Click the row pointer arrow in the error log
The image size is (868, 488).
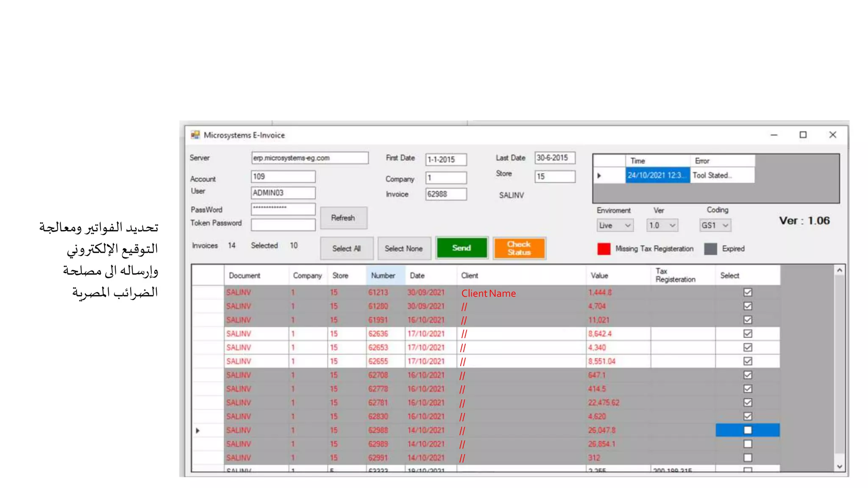pyautogui.click(x=599, y=175)
